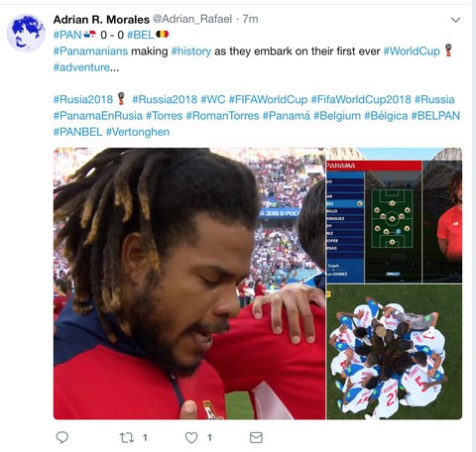Visit the @Adrian_Rafael handle

click(192, 19)
